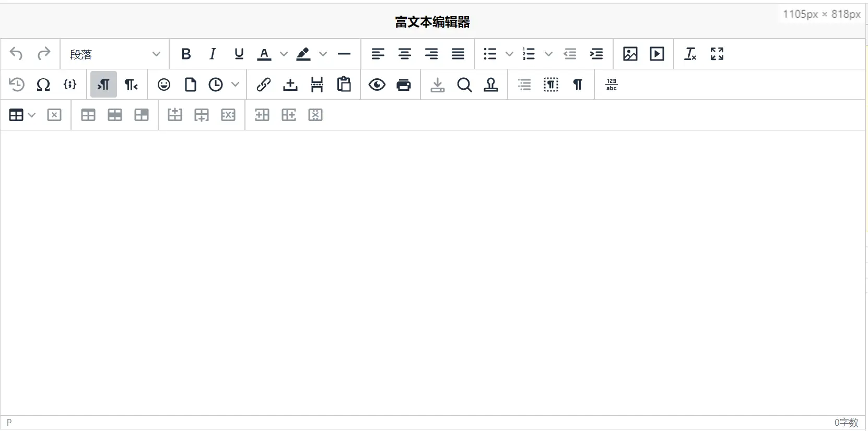Image resolution: width=868 pixels, height=431 pixels.
Task: Insert an emoticon with the smiley icon
Action: click(x=164, y=85)
